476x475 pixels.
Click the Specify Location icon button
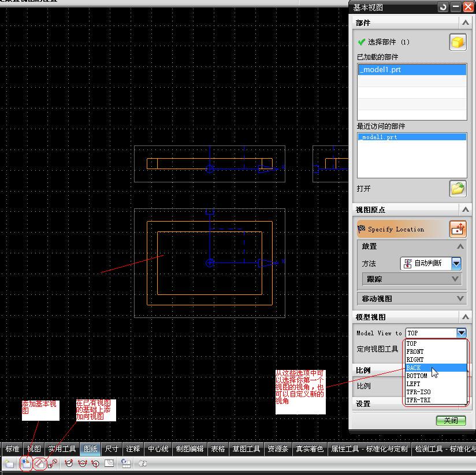[x=458, y=229]
